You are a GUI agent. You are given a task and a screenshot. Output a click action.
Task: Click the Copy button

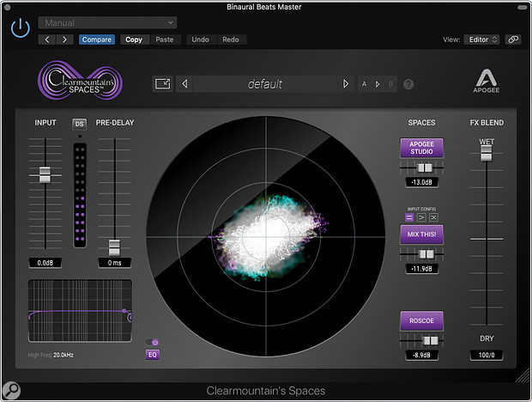tap(134, 40)
